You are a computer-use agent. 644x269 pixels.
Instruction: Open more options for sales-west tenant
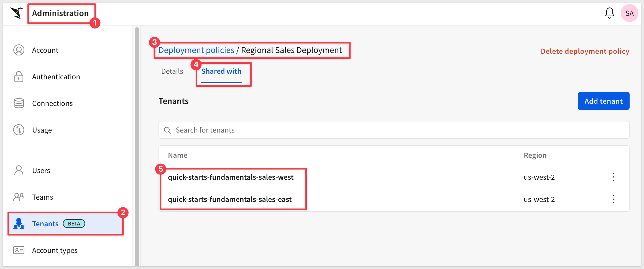tap(613, 177)
